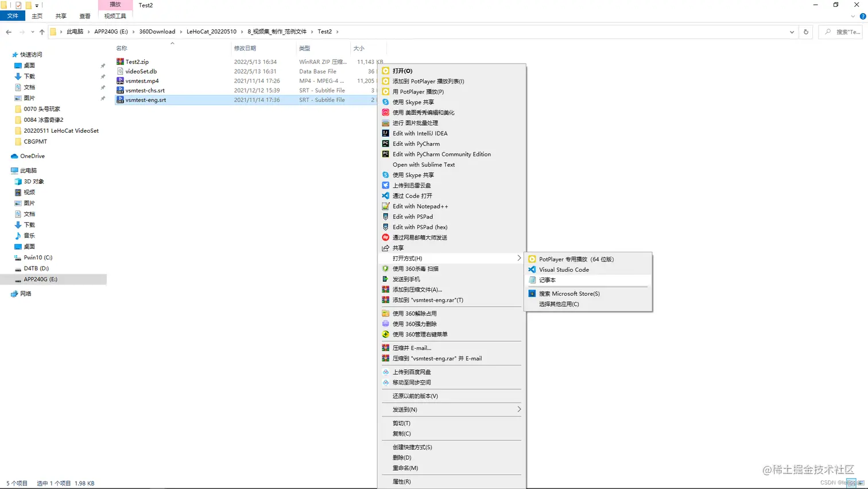Click the PSPad (hex) icon

click(386, 227)
